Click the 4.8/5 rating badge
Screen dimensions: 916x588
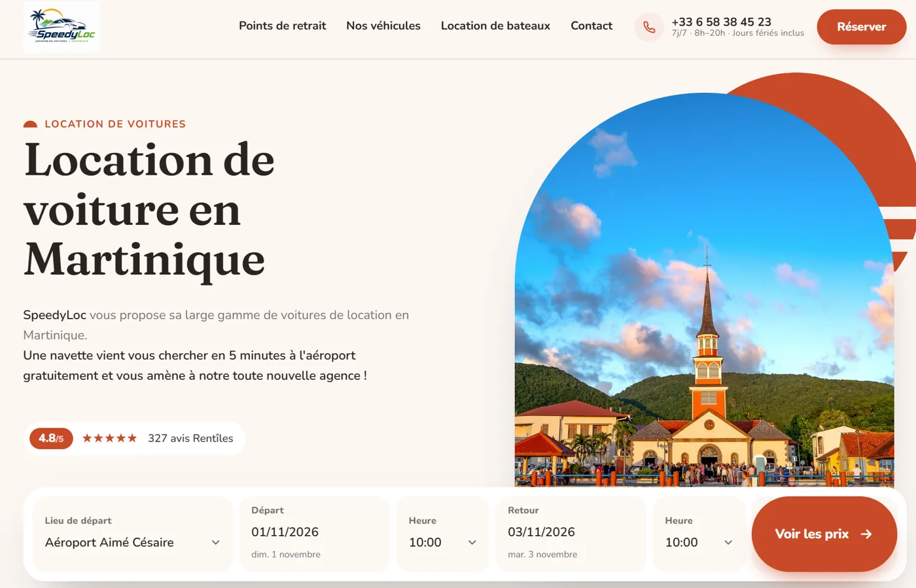(51, 438)
